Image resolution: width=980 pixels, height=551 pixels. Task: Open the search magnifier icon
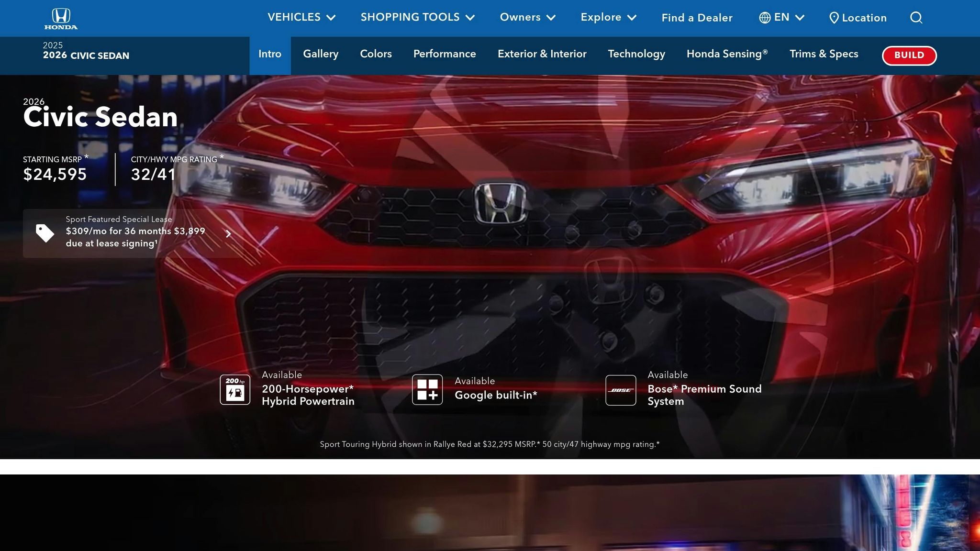[916, 18]
